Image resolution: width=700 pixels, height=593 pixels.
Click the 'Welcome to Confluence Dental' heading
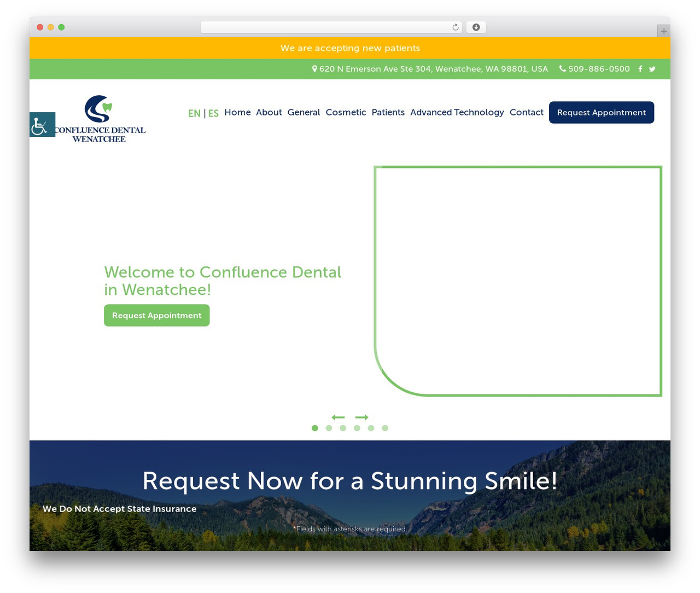coord(223,281)
